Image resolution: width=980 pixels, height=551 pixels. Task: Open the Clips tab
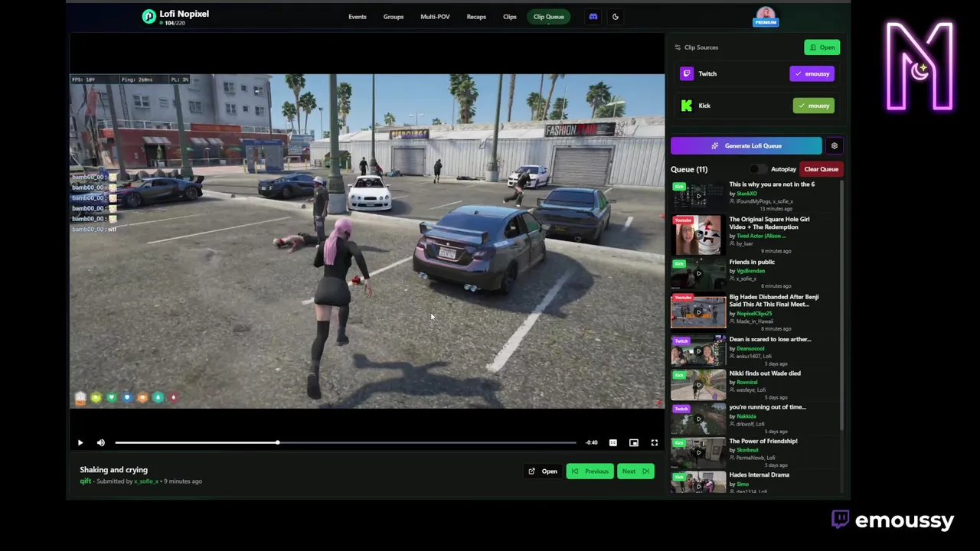coord(510,17)
